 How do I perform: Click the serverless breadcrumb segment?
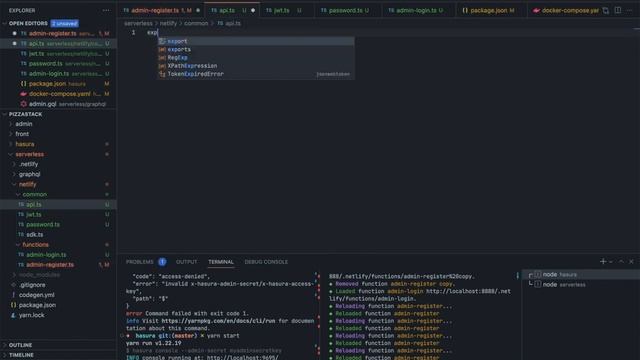[x=138, y=23]
